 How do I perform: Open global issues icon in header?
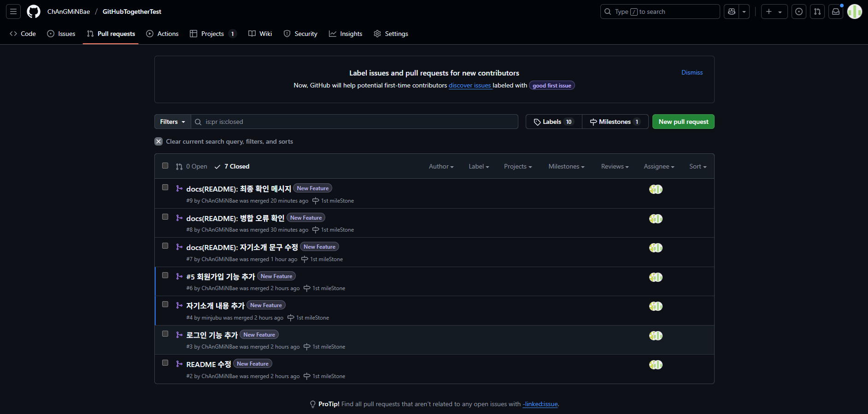pyautogui.click(x=799, y=12)
